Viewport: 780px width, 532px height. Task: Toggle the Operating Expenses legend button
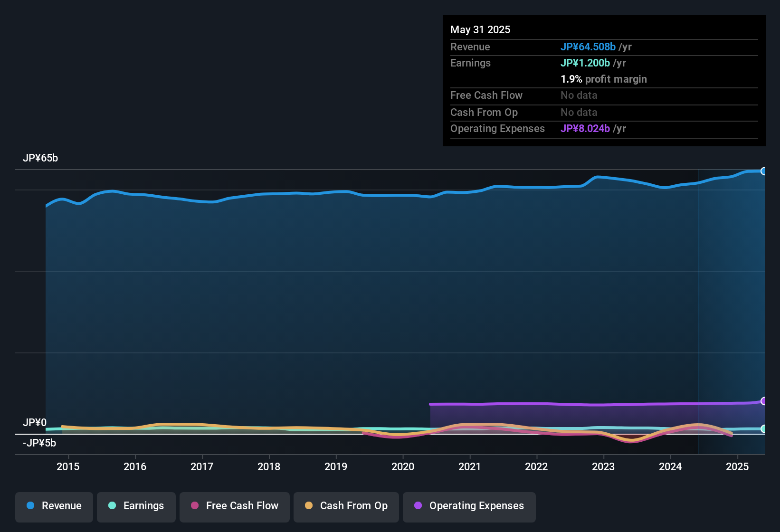(x=469, y=507)
